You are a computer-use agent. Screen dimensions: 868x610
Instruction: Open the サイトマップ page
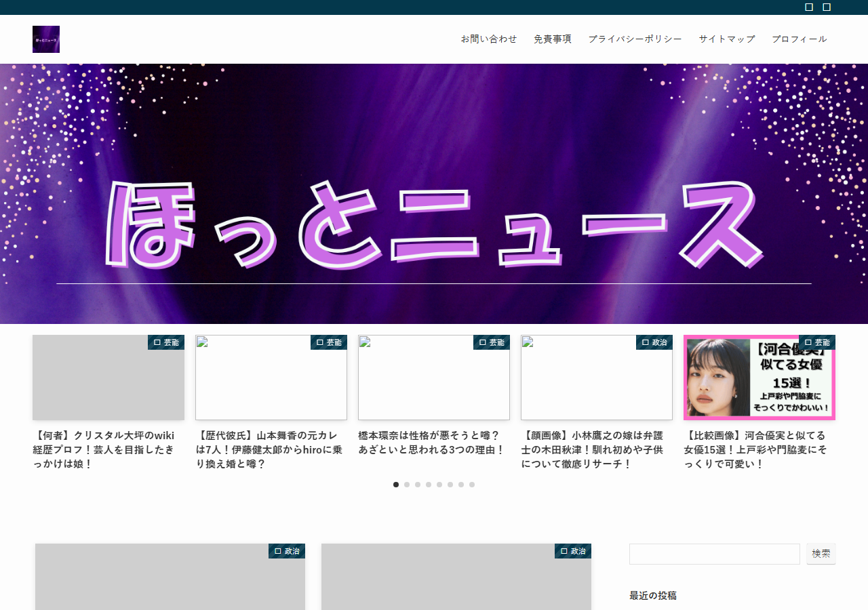point(727,39)
